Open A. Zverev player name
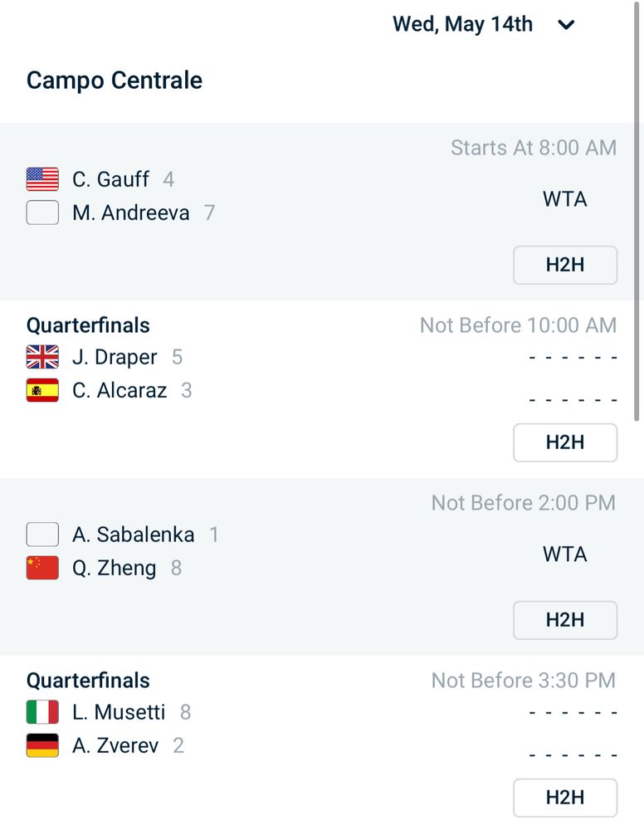 pos(115,745)
